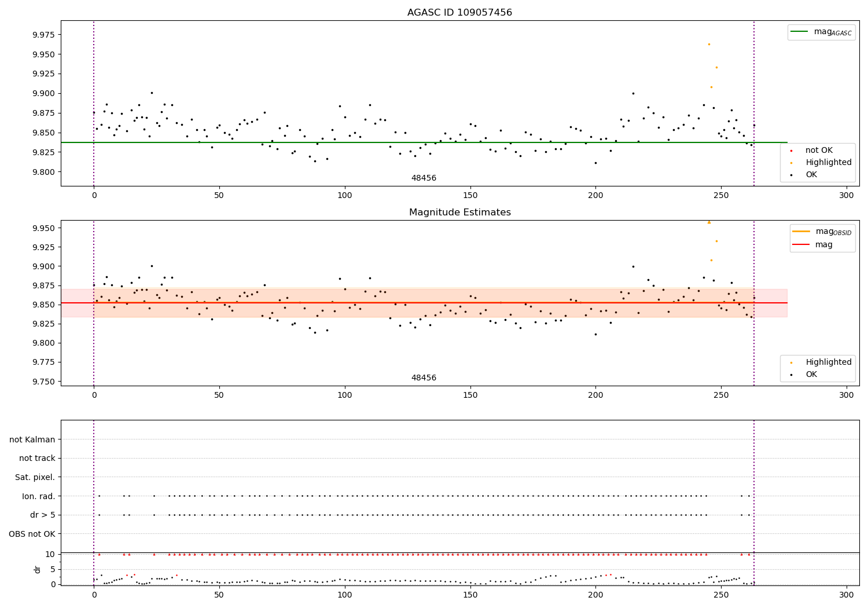
Task: Click the tick label 10 on the dr axis
Action: tap(50, 554)
